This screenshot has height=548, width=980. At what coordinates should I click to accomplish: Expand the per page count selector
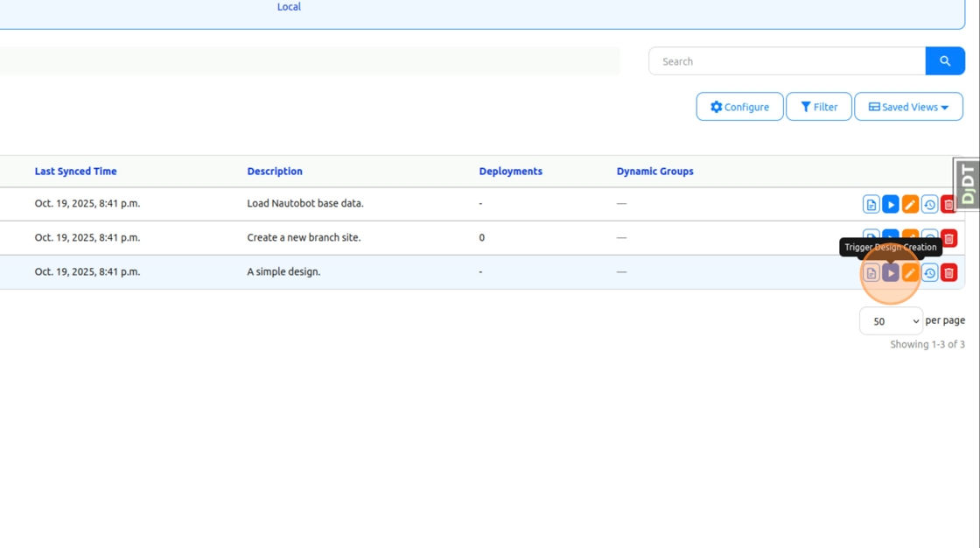[891, 321]
